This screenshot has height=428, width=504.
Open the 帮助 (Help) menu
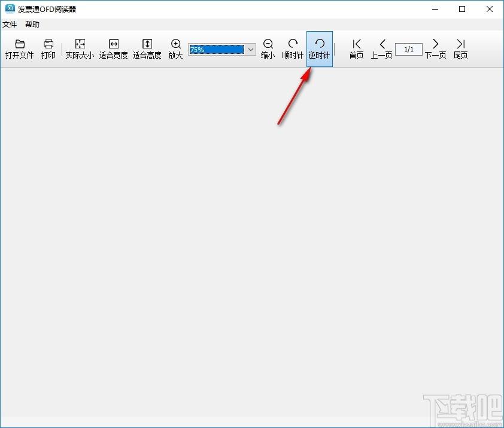point(32,25)
